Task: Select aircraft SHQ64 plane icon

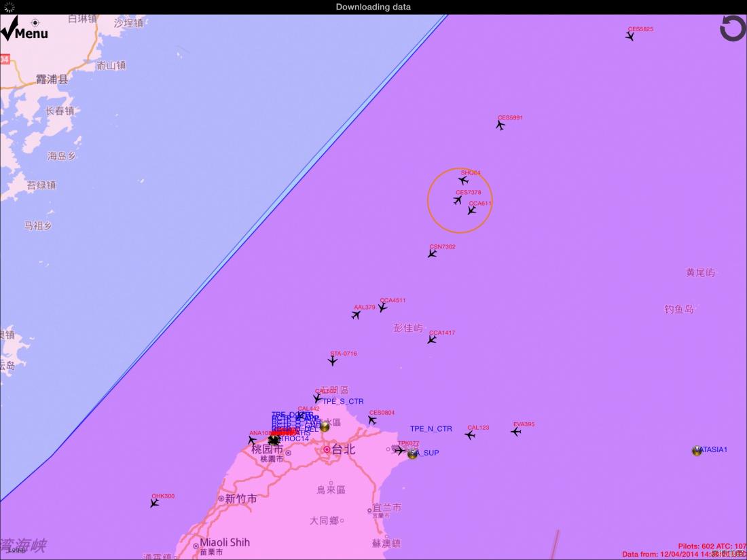Action: point(464,180)
